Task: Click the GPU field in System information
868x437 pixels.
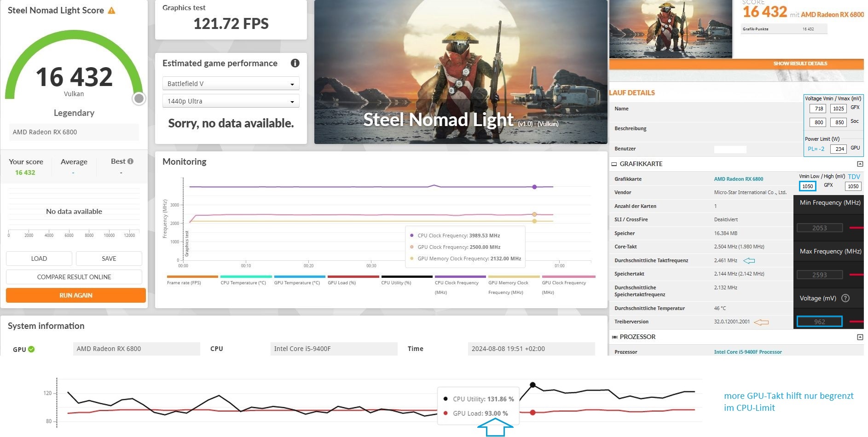Action: 136,349
